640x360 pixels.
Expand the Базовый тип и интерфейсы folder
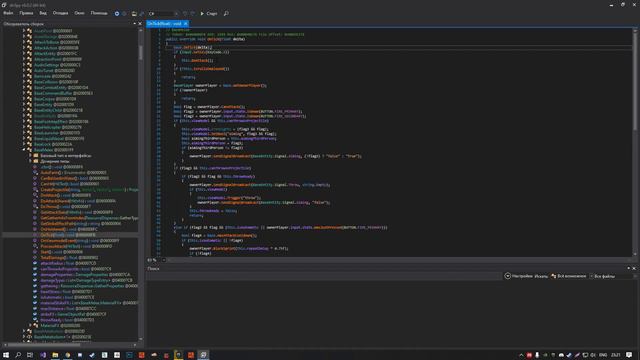click(30, 156)
